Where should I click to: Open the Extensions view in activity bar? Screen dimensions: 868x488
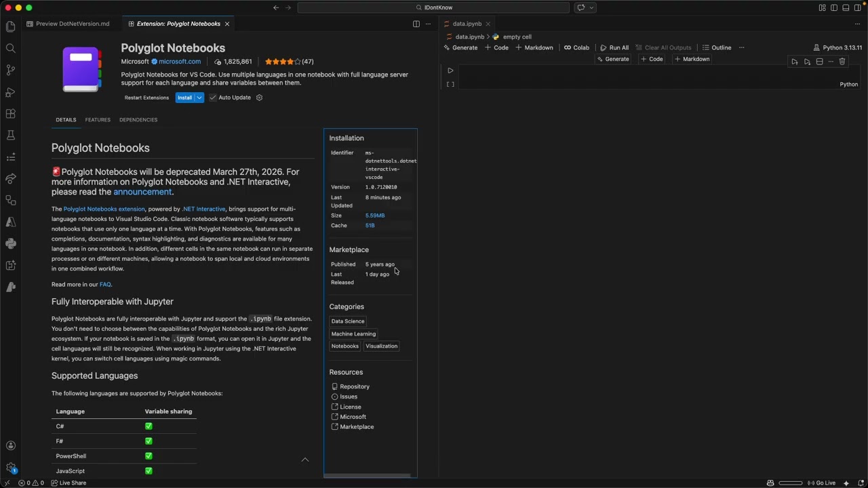click(11, 113)
